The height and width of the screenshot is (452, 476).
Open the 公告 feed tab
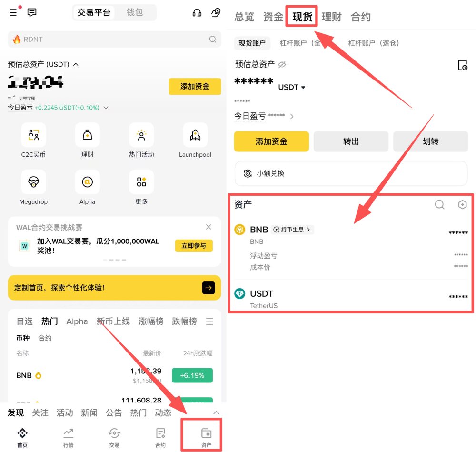114,412
